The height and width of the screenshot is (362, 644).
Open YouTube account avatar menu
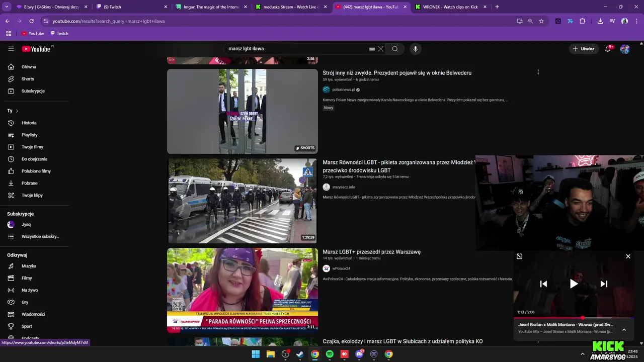(625, 49)
